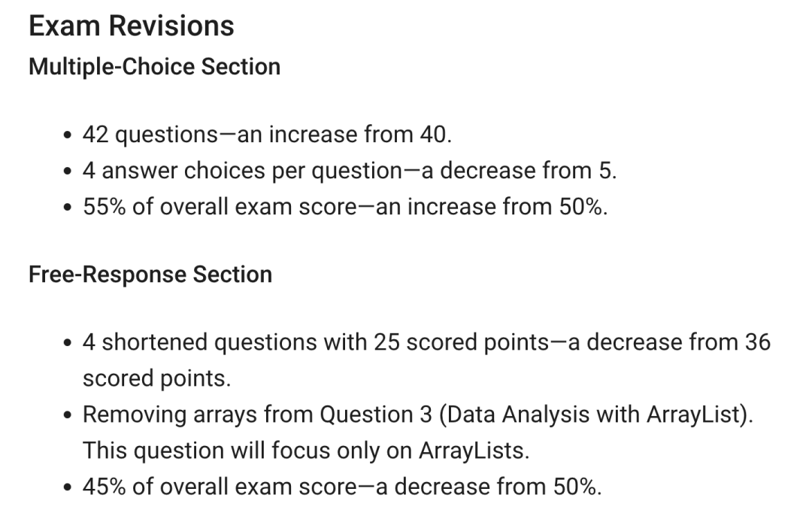Click the word 'ArrayLists.' in the text
The height and width of the screenshot is (516, 812).
[x=474, y=451]
